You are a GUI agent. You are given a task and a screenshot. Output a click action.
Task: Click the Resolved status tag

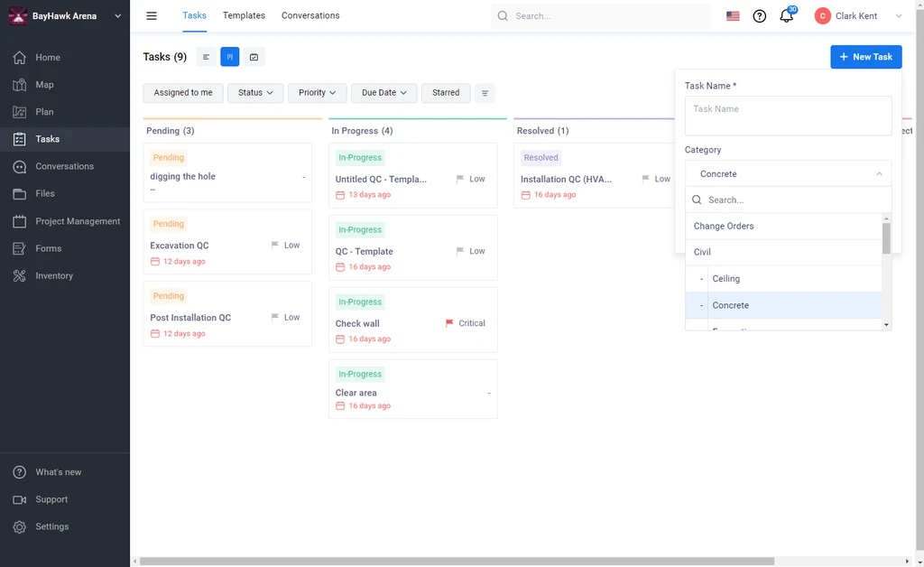[x=541, y=158]
